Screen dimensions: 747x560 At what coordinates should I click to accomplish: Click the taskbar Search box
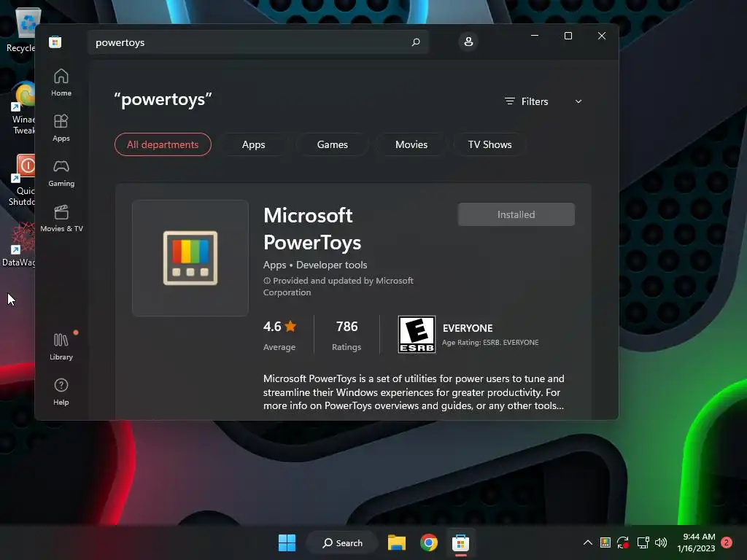(342, 542)
